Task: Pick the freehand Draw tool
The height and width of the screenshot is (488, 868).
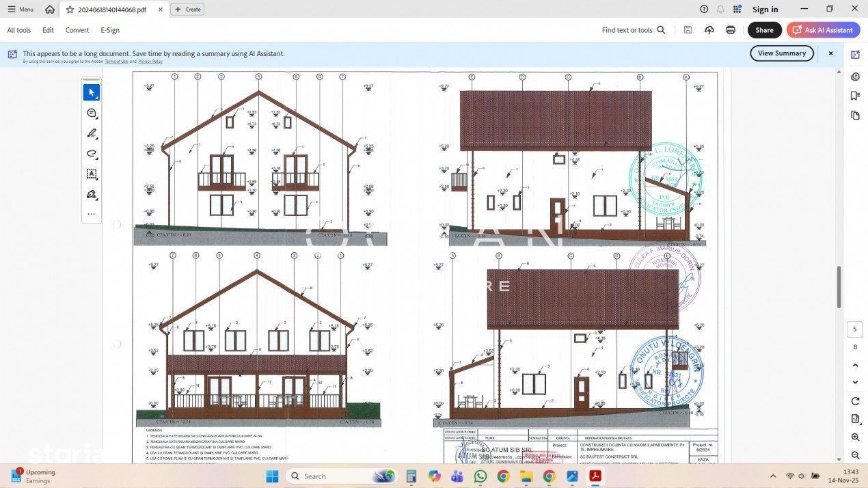Action: [92, 154]
